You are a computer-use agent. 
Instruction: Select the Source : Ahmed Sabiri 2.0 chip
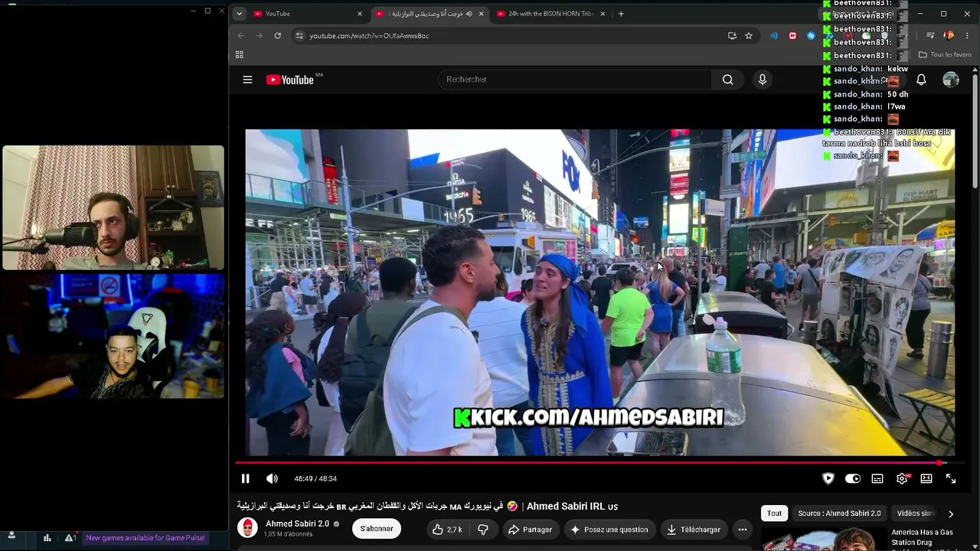click(x=839, y=514)
